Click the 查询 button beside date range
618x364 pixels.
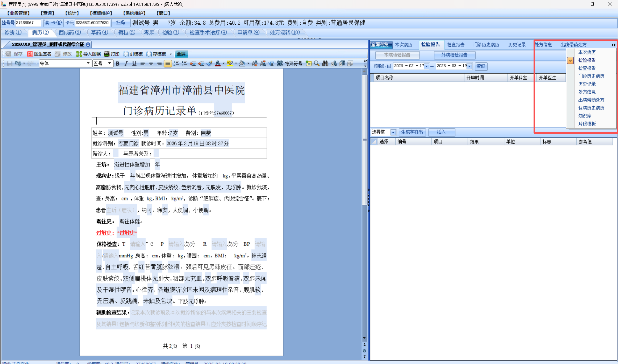(481, 66)
